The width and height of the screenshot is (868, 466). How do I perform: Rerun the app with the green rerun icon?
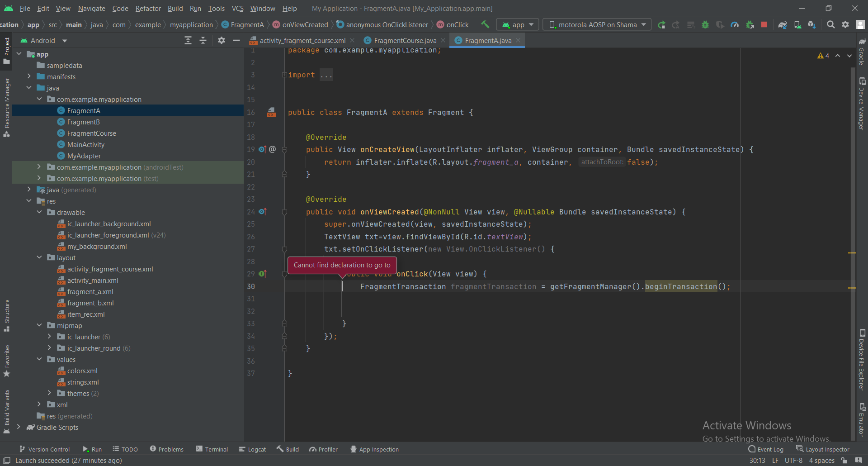tap(661, 25)
